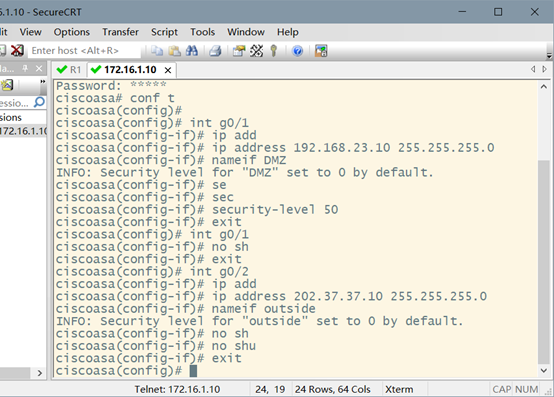Maximize the SecureCRT window
This screenshot has height=397, width=554.
pyautogui.click(x=498, y=12)
